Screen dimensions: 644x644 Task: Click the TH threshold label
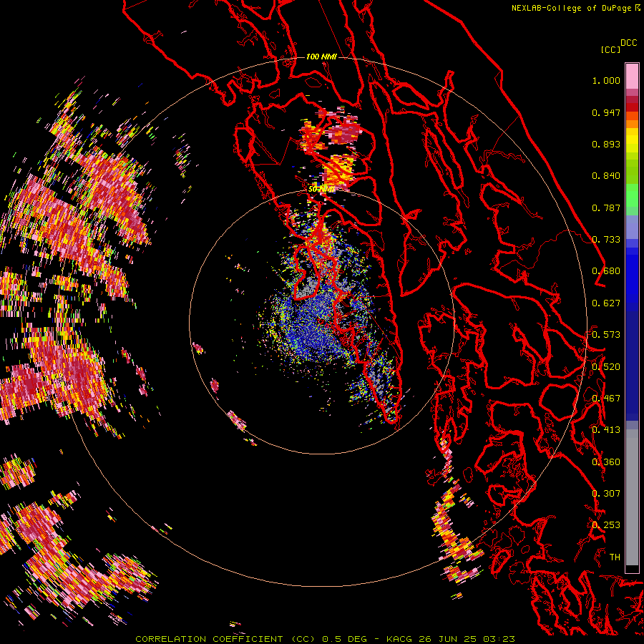pos(615,557)
